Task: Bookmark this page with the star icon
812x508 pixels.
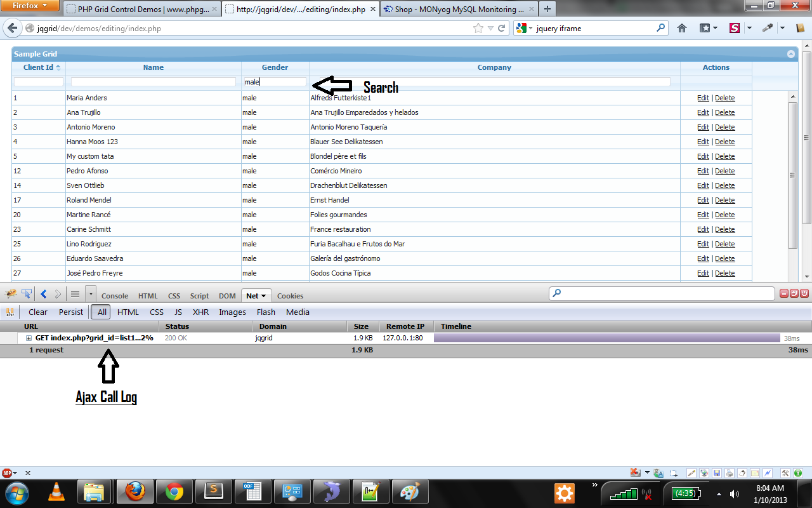Action: tap(478, 28)
